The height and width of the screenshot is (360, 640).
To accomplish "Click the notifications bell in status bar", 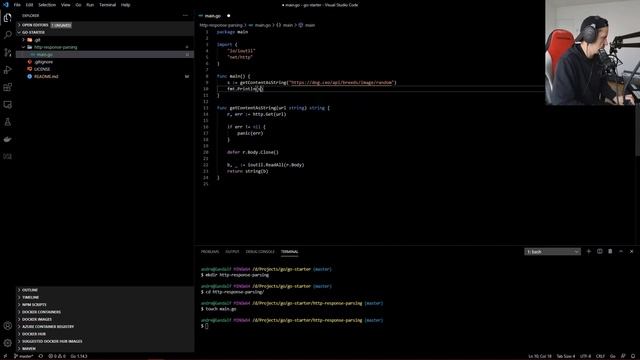I will coord(633,356).
